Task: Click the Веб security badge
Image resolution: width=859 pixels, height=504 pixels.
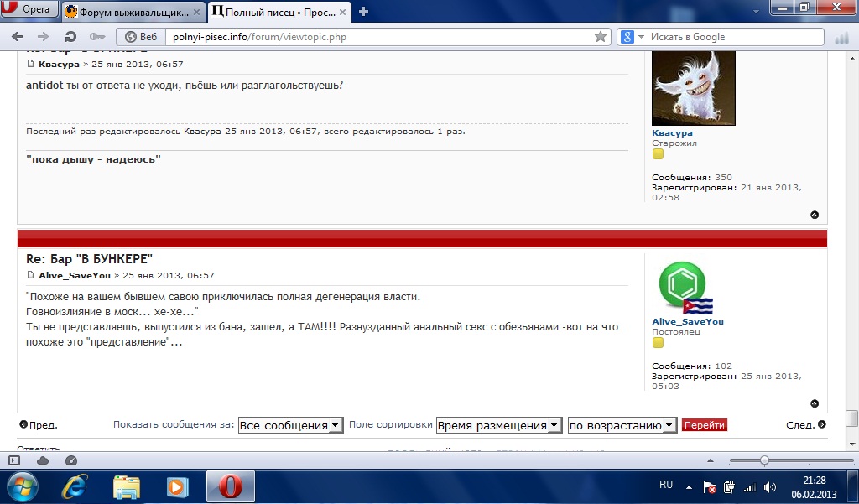Action: (141, 37)
